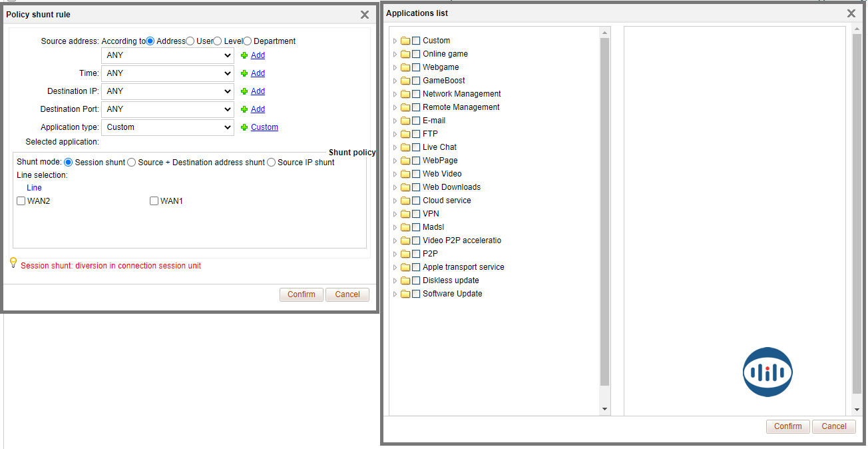Click the lightbulb hint icon
The width and height of the screenshot is (868, 449).
(13, 263)
